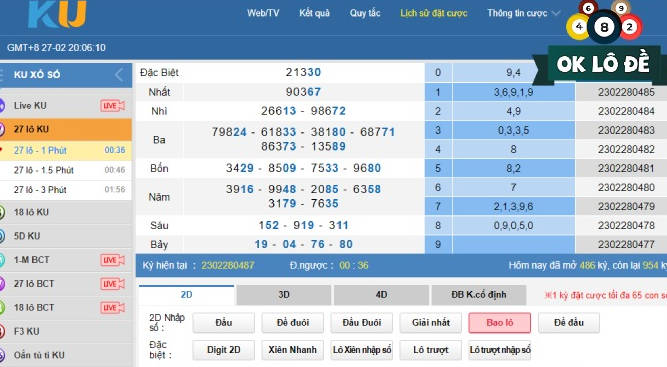This screenshot has width=667, height=367.
Task: Click the Đặc Biệt result 21330
Action: [x=303, y=72]
